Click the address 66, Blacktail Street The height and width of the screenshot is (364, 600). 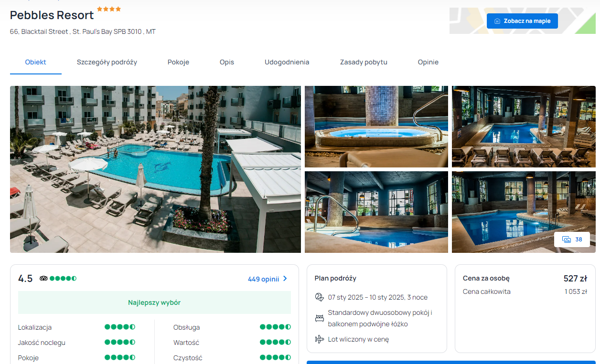pos(83,31)
